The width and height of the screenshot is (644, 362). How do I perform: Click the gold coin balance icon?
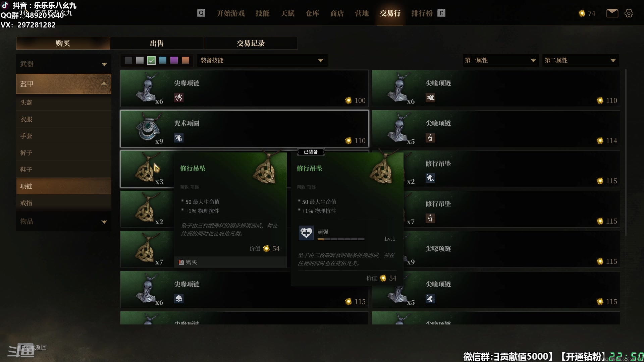pos(582,13)
